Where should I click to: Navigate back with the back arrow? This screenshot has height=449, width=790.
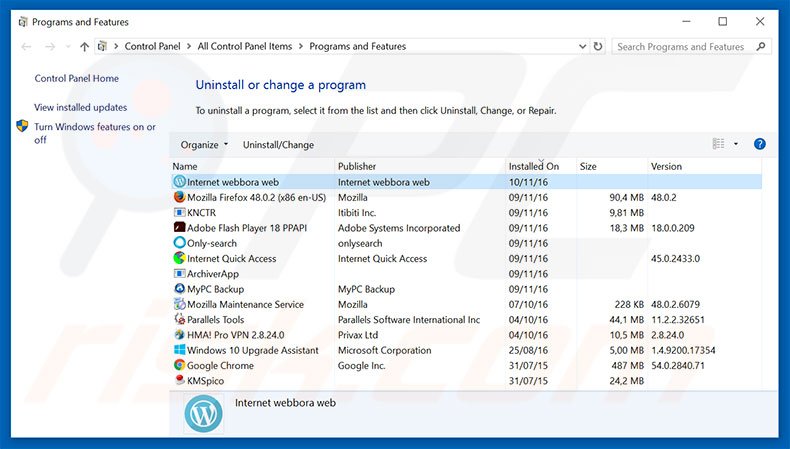[26, 46]
